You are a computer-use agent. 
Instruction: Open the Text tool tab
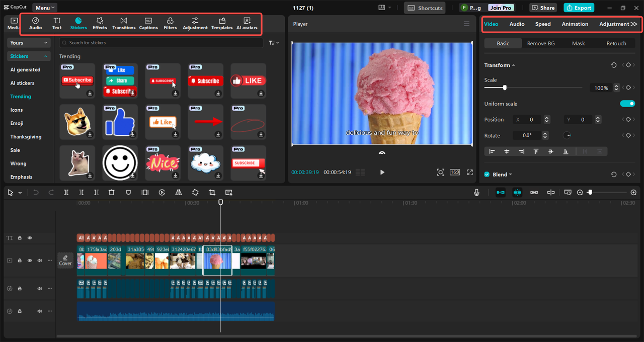(x=57, y=23)
